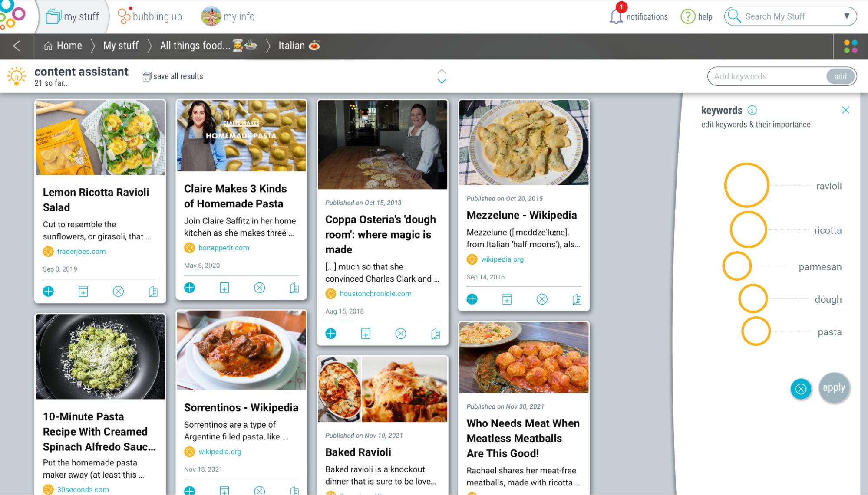Switch to my stuff tab
868x495 pixels.
[73, 16]
